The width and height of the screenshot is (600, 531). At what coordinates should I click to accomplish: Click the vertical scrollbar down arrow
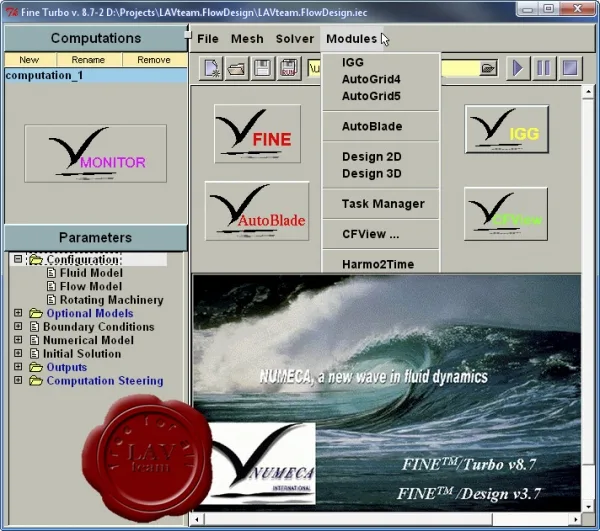tap(588, 507)
